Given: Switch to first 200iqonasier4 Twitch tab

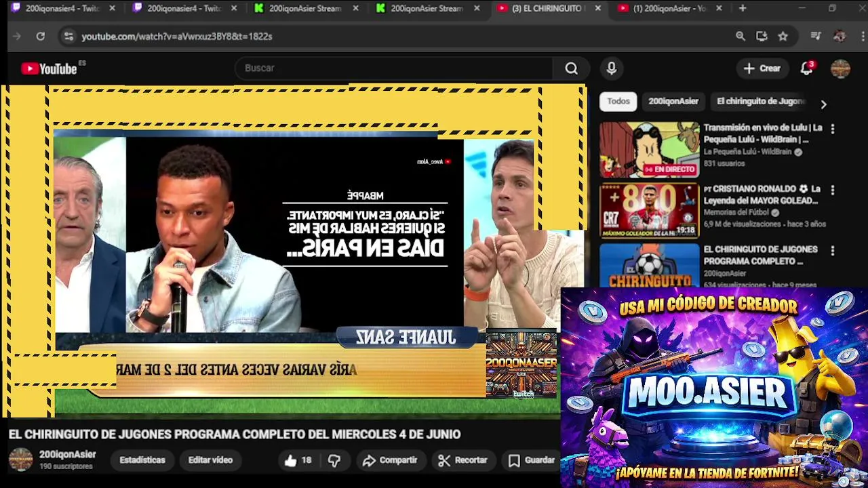Looking at the screenshot, I should 62,8.
